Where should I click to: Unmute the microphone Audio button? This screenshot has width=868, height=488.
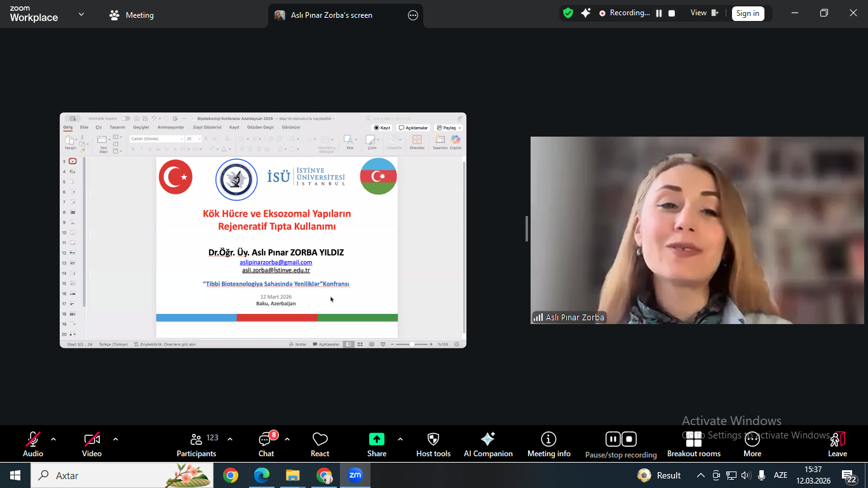tap(33, 444)
